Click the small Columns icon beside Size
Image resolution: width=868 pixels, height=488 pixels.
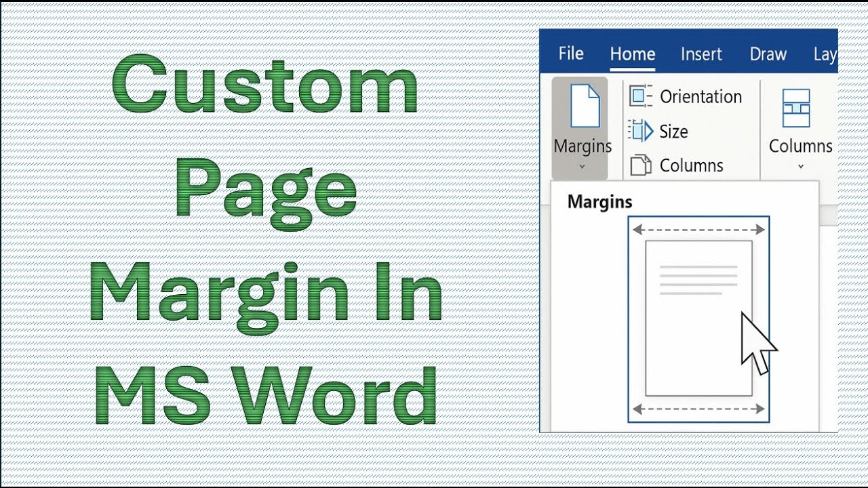click(x=641, y=165)
